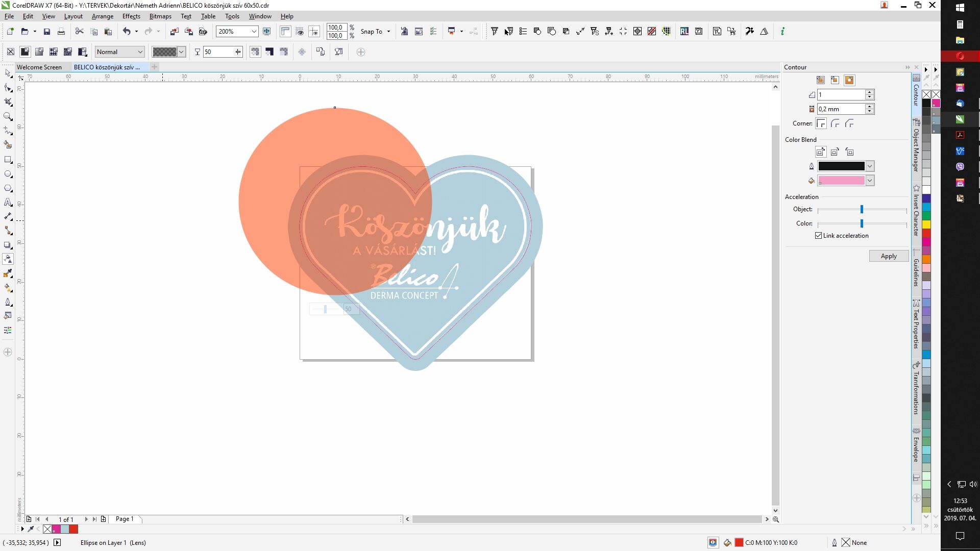Select Outside contour icon

(x=849, y=80)
